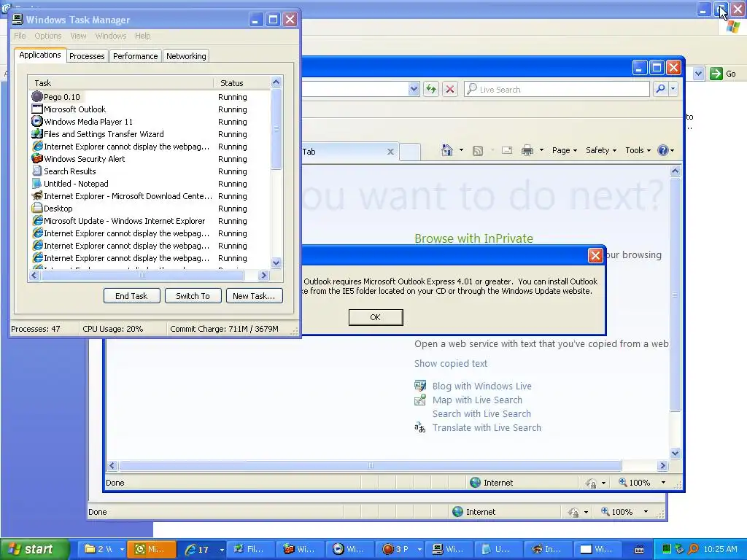
Task: Expand the Home button dropdown arrow
Action: (461, 150)
